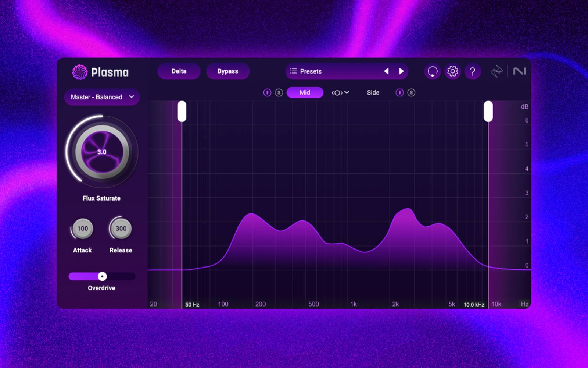
Task: Open help with question mark icon
Action: click(x=473, y=71)
